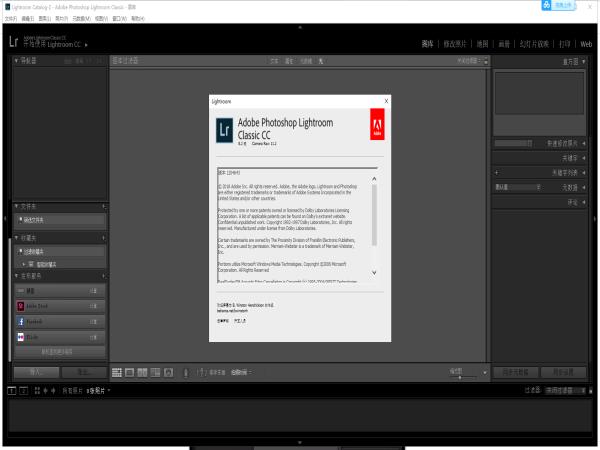Select the Painter spray can tool
This screenshot has height=450, width=600.
[x=186, y=373]
